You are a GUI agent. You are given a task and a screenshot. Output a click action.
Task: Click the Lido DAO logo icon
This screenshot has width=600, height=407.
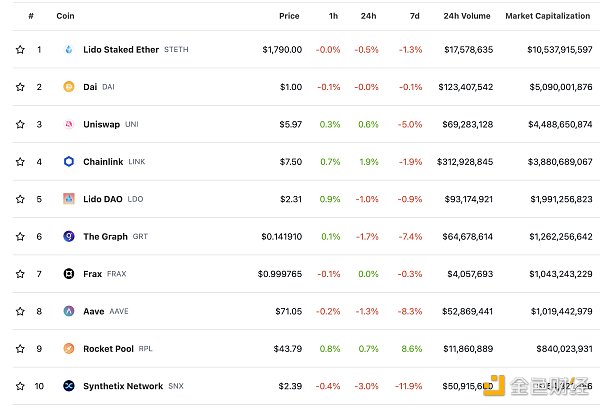pos(69,199)
